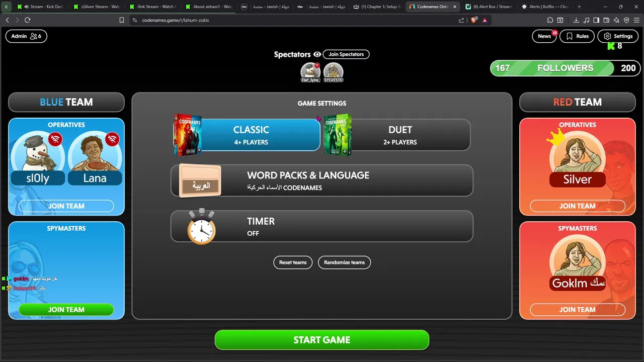Open Brave Rewards triangle icon
This screenshot has height=362, width=644.
coord(485,20)
